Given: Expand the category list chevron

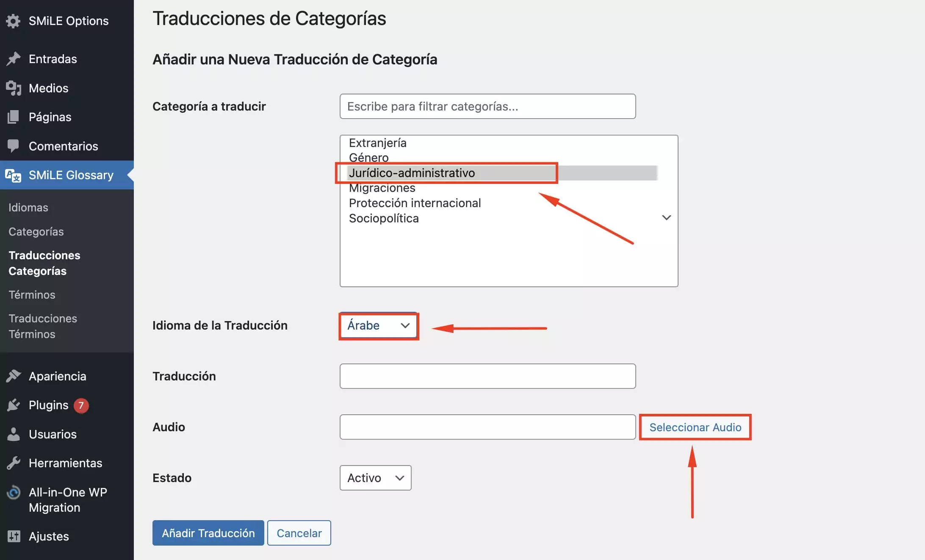Looking at the screenshot, I should (x=666, y=217).
